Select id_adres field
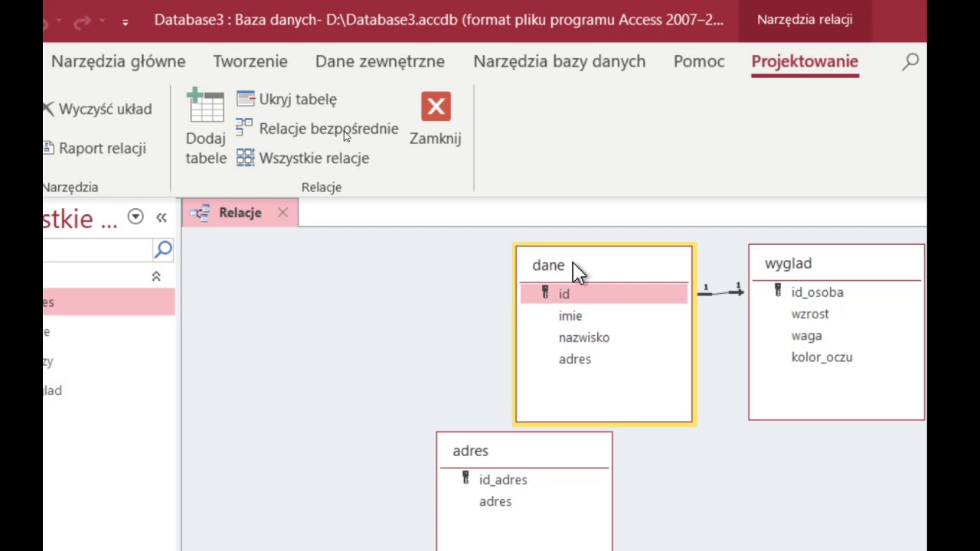The height and width of the screenshot is (551, 980). point(503,480)
